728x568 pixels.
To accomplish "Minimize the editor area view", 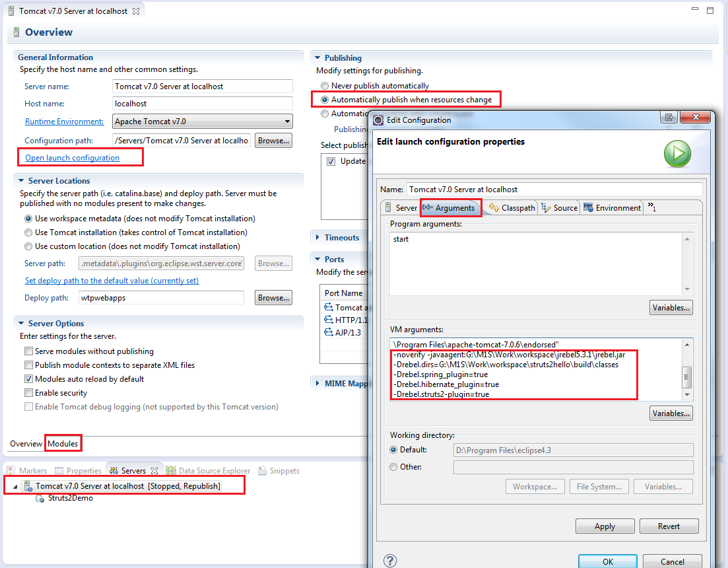I will click(694, 9).
